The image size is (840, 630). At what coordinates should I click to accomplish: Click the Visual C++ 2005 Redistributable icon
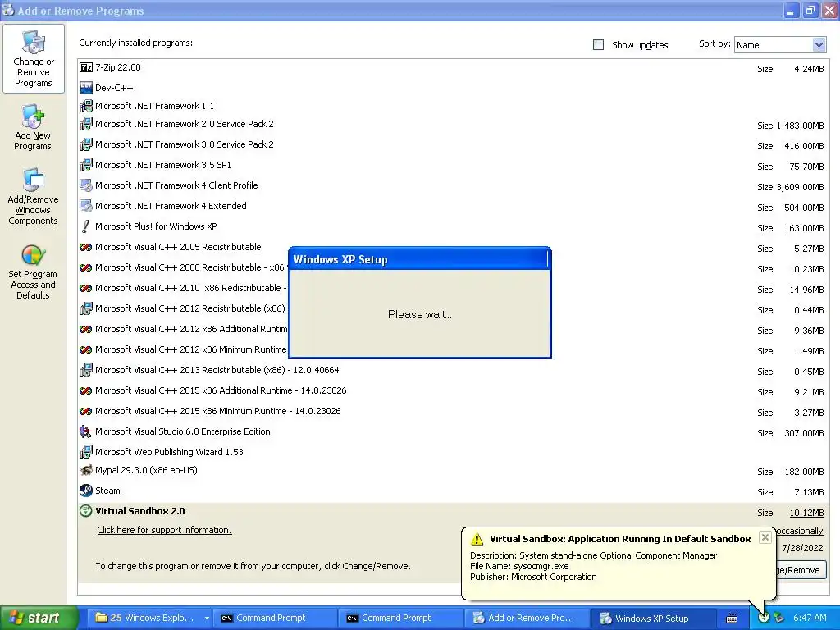pos(85,247)
